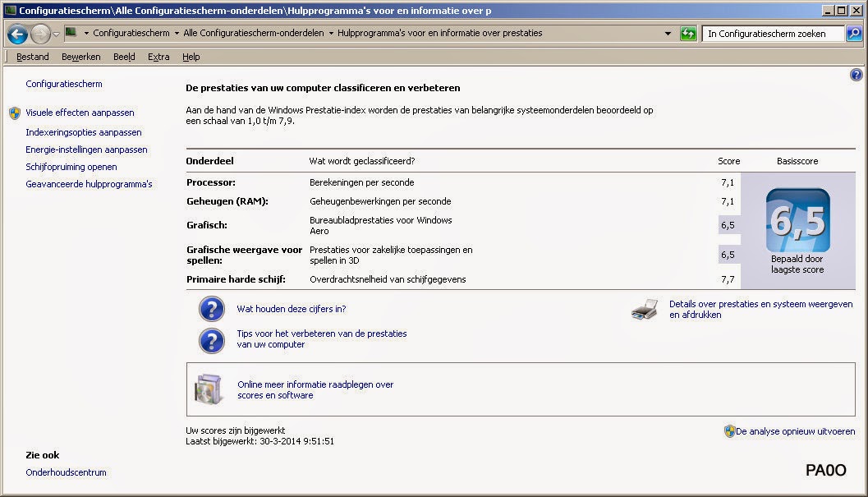
Task: Open Indexeringsopties aanpassen
Action: tap(84, 132)
